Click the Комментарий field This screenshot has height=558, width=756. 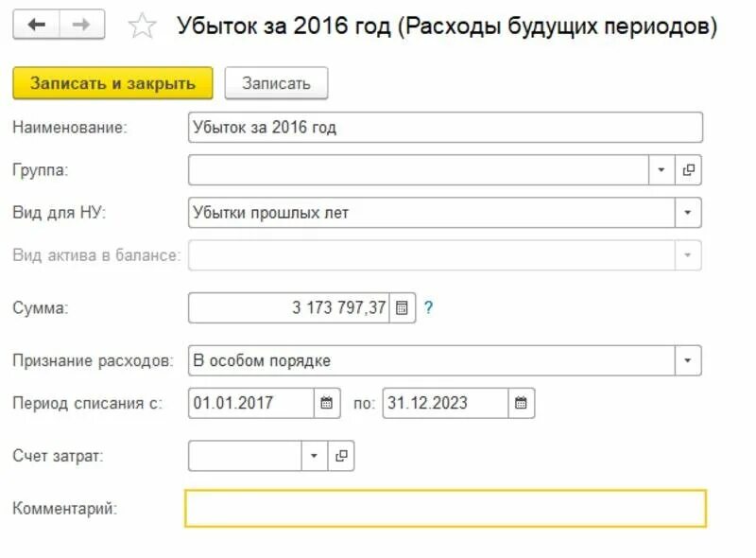coord(445,508)
